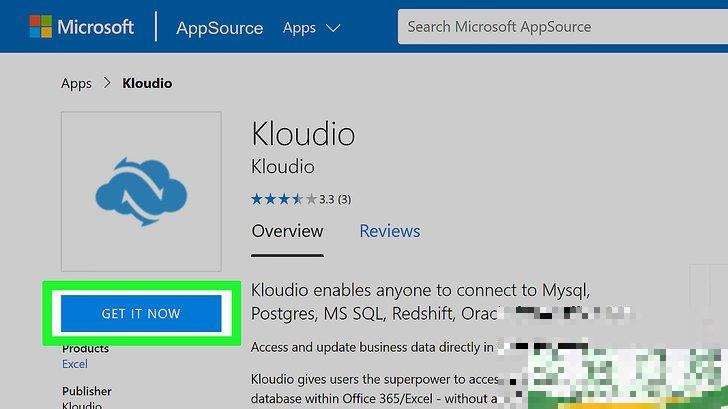
Task: Click the large Kloudio app title
Action: point(303,133)
